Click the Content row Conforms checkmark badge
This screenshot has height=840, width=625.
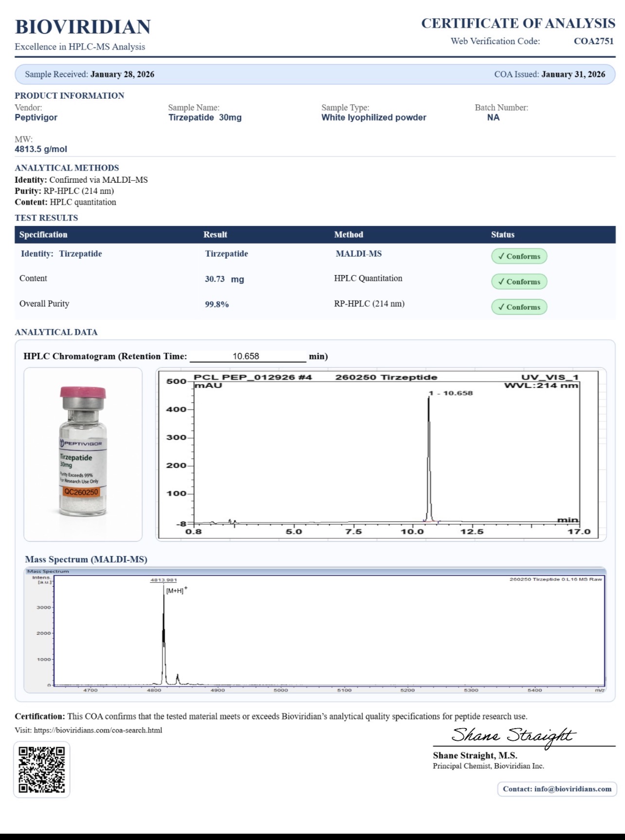(519, 281)
